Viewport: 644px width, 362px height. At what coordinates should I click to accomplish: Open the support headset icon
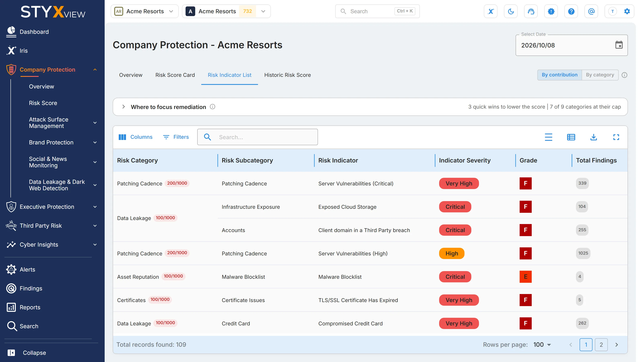pyautogui.click(x=531, y=11)
